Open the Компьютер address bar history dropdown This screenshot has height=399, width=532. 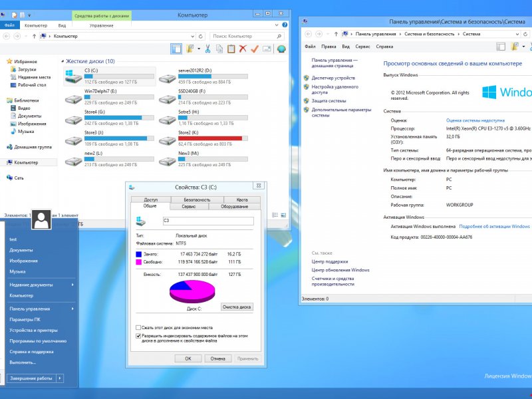coord(193,37)
